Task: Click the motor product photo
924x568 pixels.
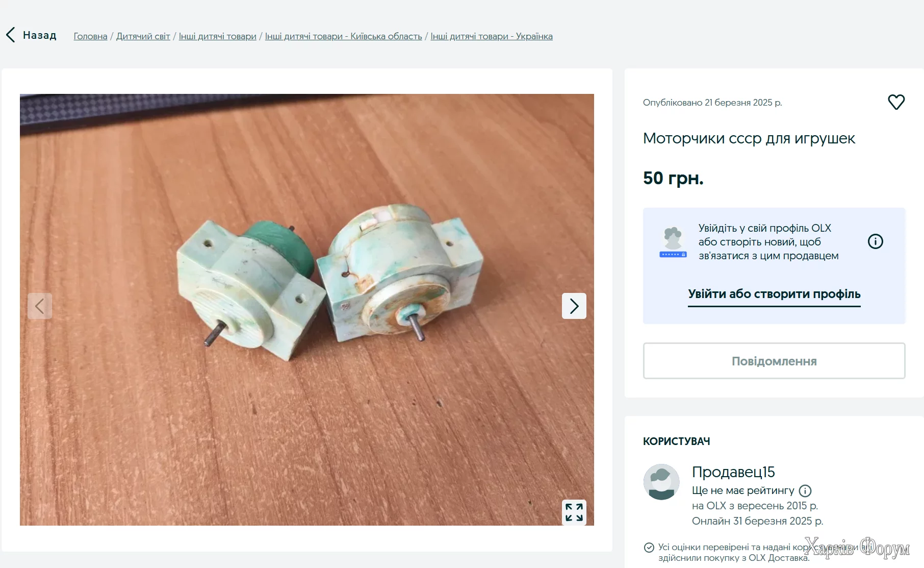Action: 307,309
